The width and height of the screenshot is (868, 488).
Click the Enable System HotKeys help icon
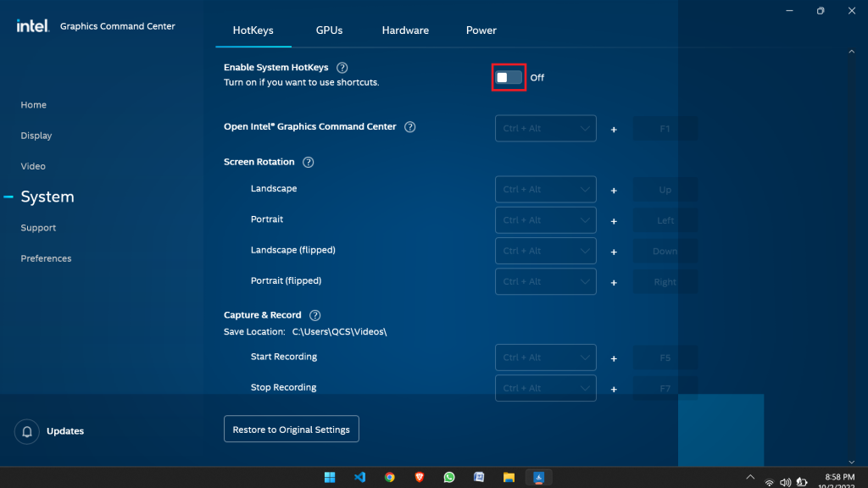pyautogui.click(x=342, y=68)
